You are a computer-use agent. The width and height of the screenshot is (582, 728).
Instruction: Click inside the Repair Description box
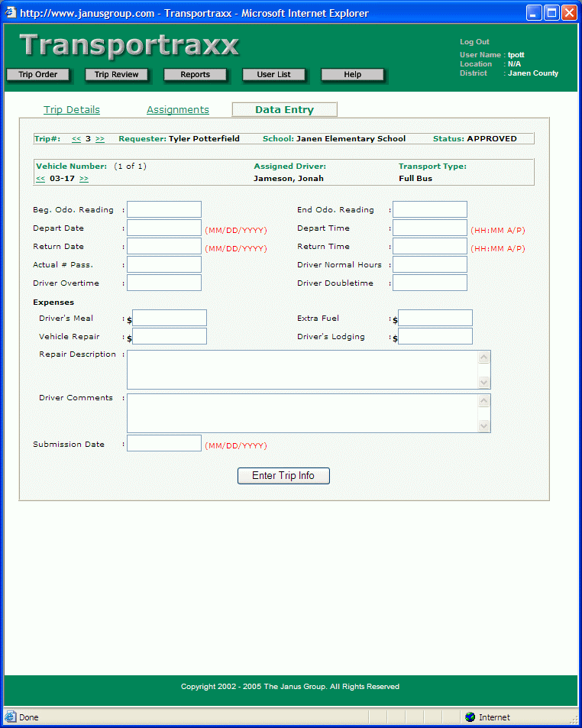(x=302, y=370)
